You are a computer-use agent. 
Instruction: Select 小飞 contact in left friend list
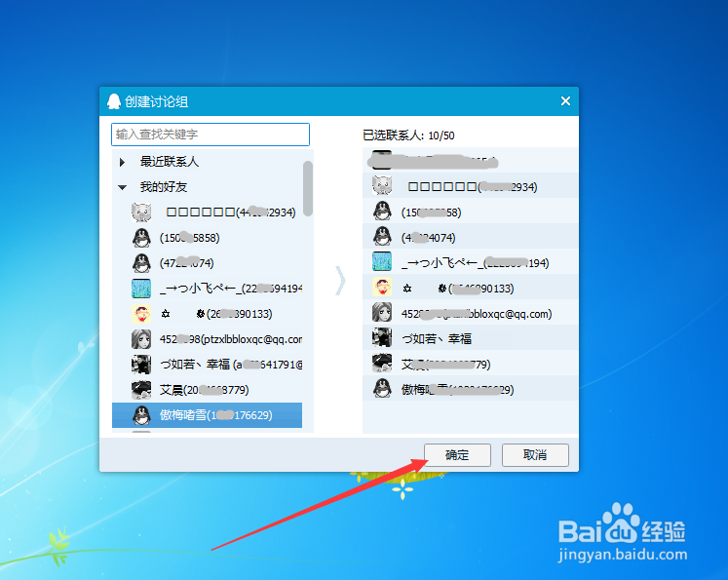point(207,289)
